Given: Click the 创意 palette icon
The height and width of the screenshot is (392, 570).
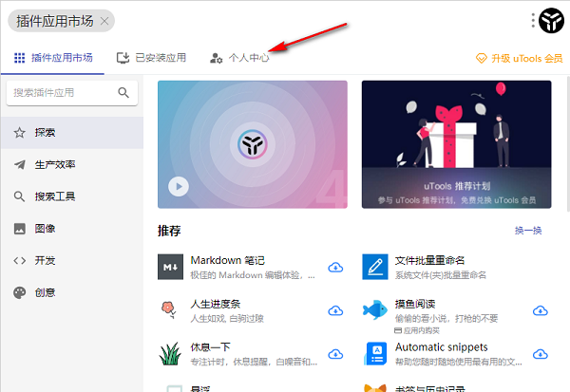Looking at the screenshot, I should coord(20,292).
